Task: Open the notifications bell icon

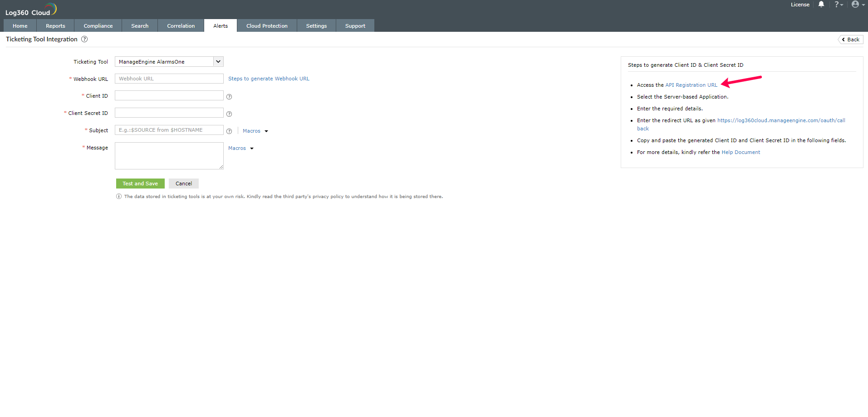Action: click(821, 5)
